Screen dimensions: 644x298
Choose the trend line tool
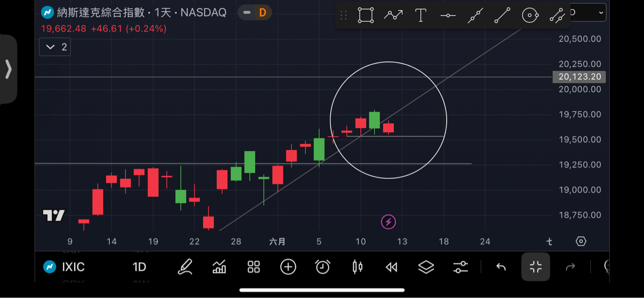pos(503,16)
